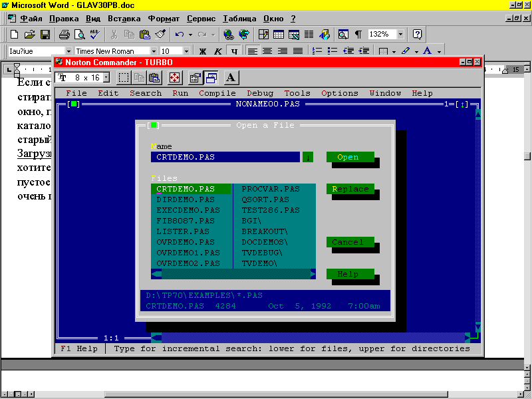Click the Replace button in the dialog
The width and height of the screenshot is (532, 399).
(350, 189)
